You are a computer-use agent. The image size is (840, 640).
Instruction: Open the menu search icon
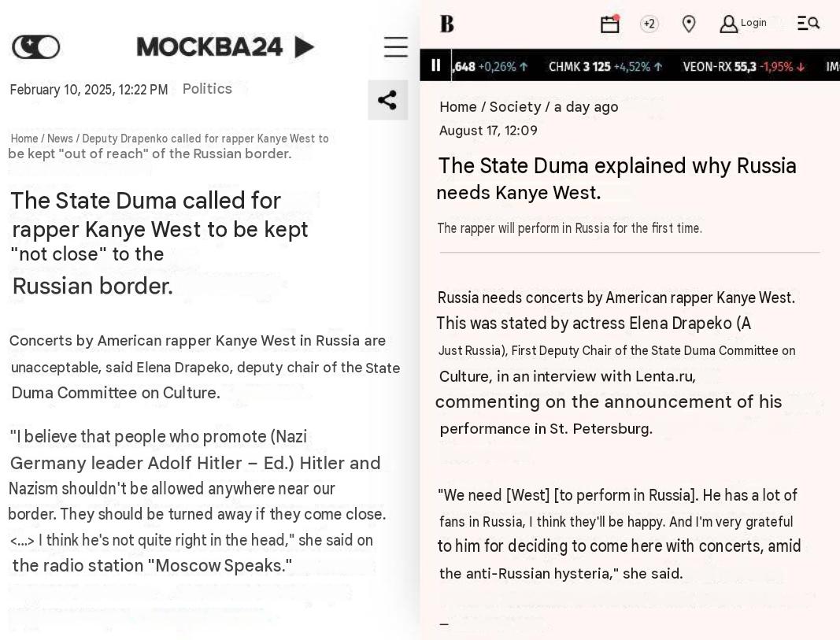[809, 23]
